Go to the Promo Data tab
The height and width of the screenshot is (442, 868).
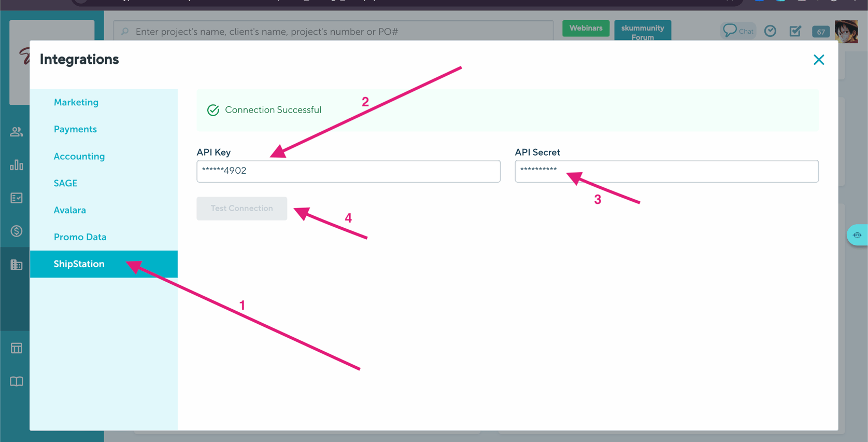[80, 237]
